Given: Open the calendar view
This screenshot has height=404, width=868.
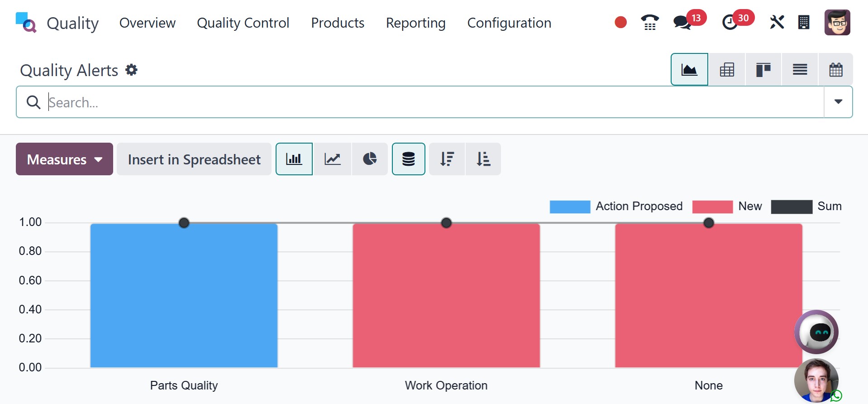Looking at the screenshot, I should (x=835, y=70).
